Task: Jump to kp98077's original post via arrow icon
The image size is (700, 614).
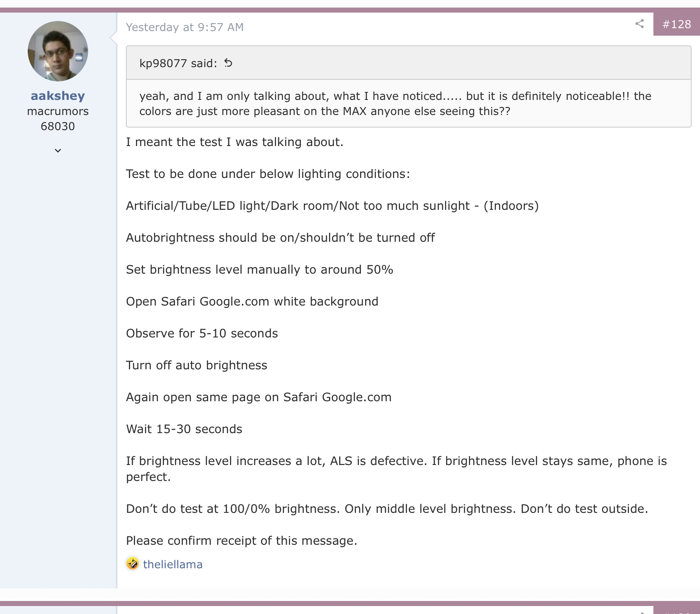Action: tap(228, 63)
